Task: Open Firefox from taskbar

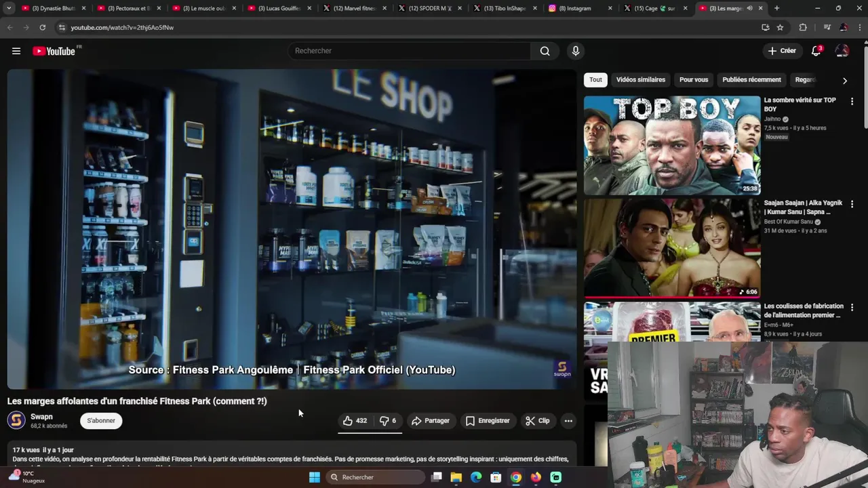Action: pyautogui.click(x=536, y=477)
